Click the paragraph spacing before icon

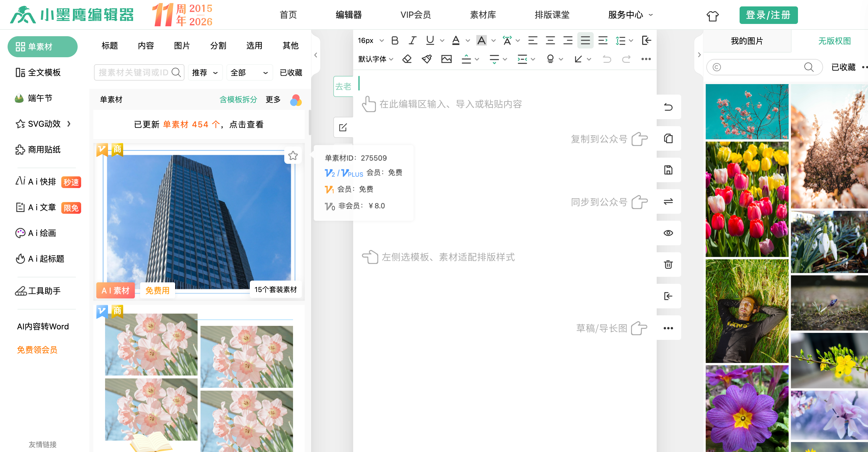point(466,59)
